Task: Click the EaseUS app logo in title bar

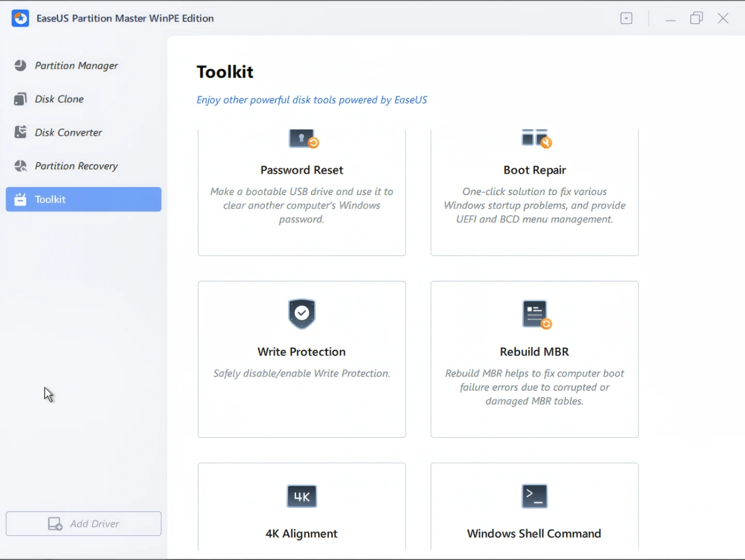Action: [20, 19]
